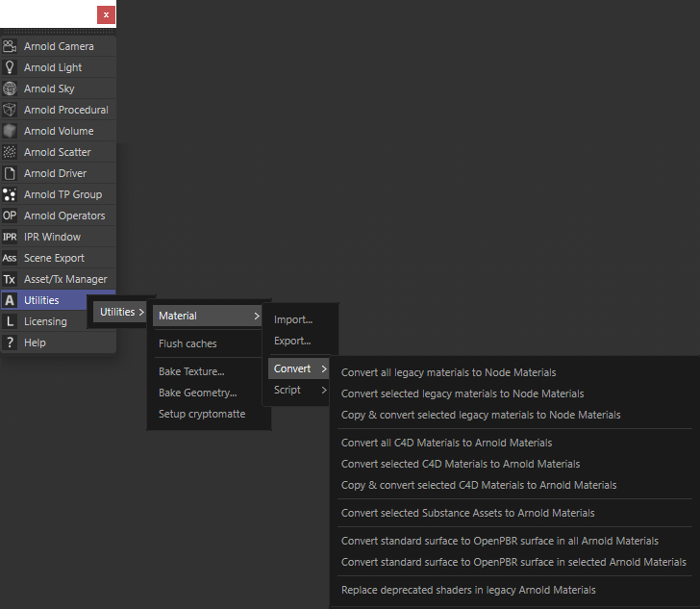This screenshot has height=609, width=700.
Task: Select Arnold Procedural entry
Action: tap(59, 110)
